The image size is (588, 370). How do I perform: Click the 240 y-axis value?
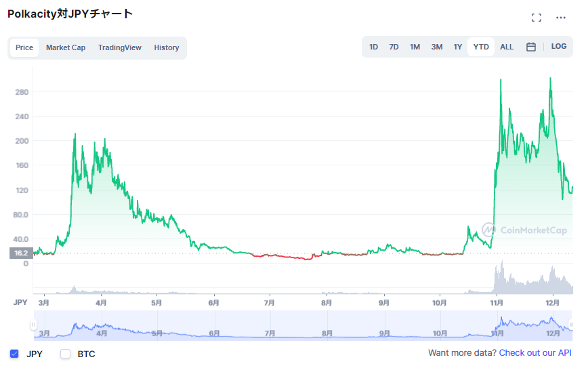(x=22, y=117)
